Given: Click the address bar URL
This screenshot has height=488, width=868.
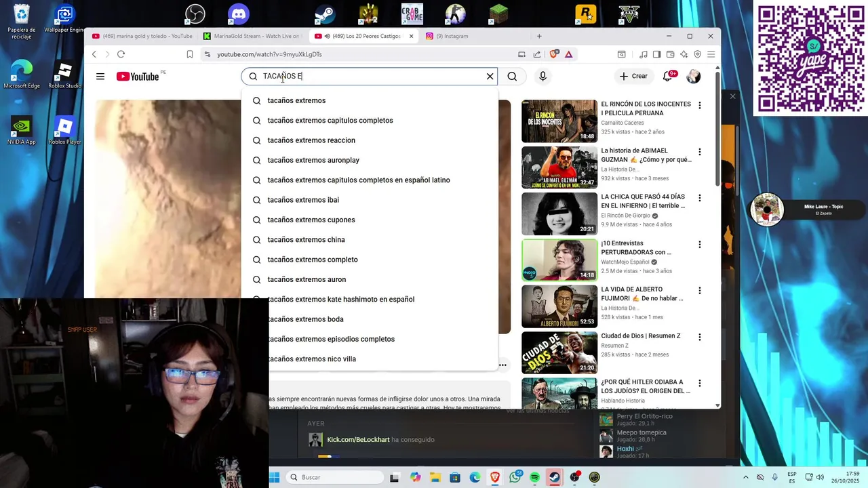Looking at the screenshot, I should pos(269,54).
